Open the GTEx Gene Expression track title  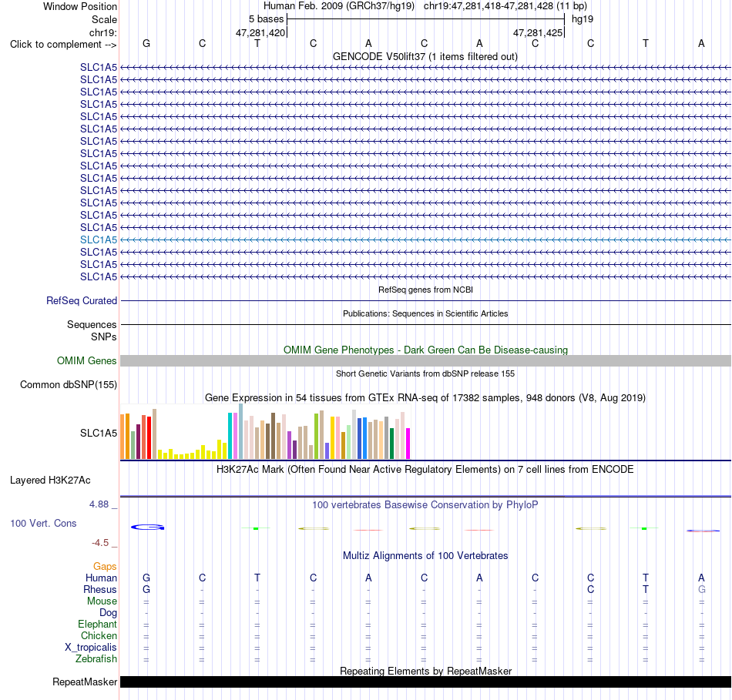425,397
